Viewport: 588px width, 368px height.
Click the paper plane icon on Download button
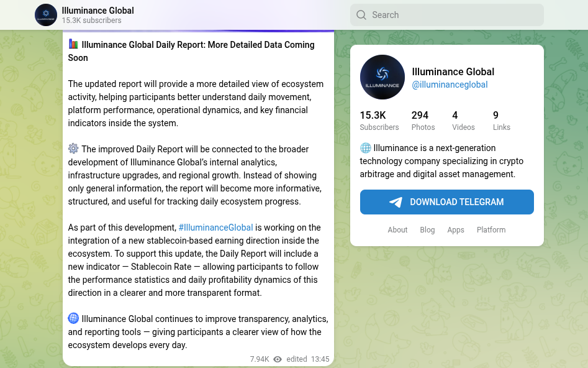(x=396, y=202)
